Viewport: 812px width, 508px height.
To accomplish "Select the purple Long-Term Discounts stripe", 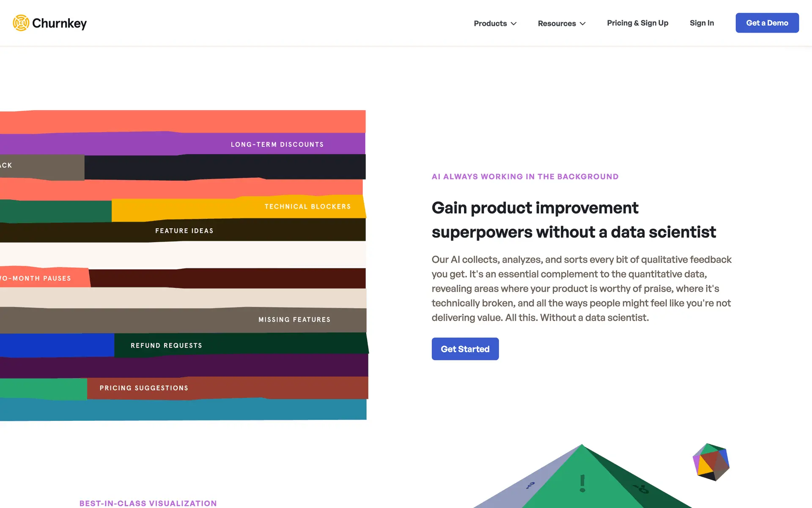I will [x=277, y=144].
